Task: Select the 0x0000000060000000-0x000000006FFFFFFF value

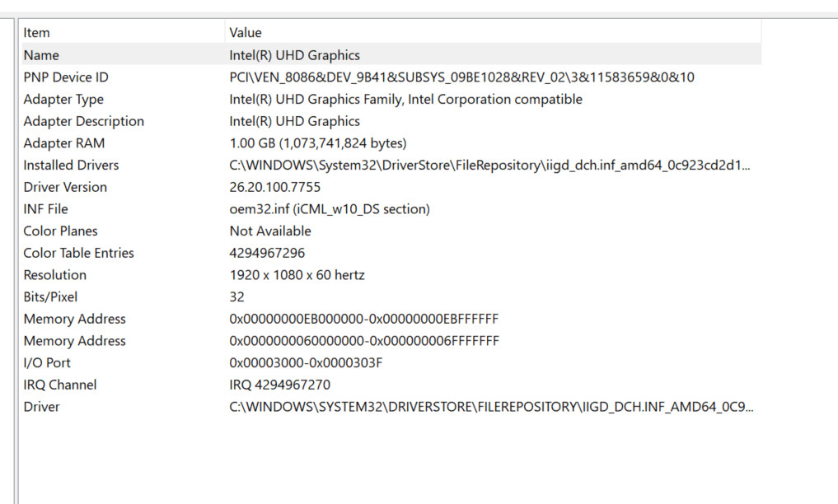Action: pyautogui.click(x=364, y=341)
